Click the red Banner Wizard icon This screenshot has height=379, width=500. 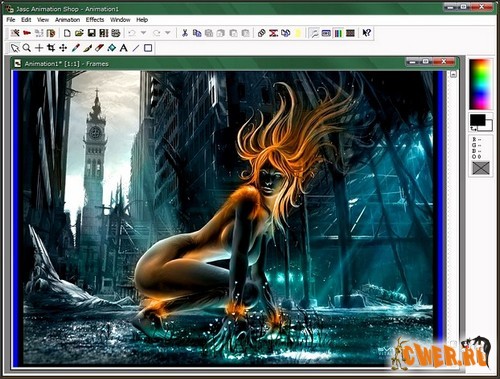[27, 33]
